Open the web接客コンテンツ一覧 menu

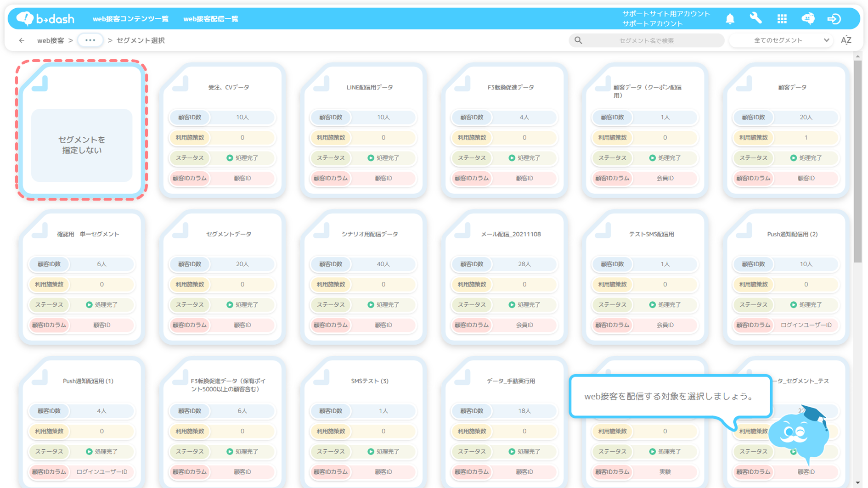click(x=130, y=19)
